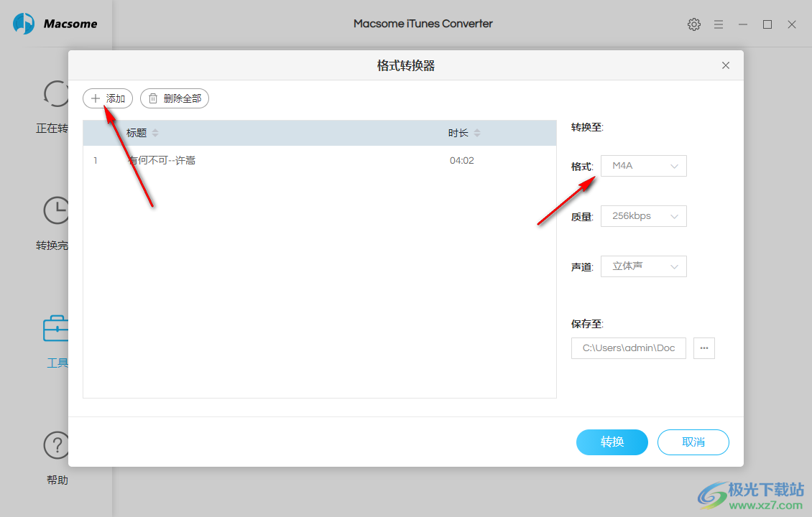Viewport: 812px width, 517px height.
Task: Click the trash icon on Delete All
Action: (x=153, y=98)
